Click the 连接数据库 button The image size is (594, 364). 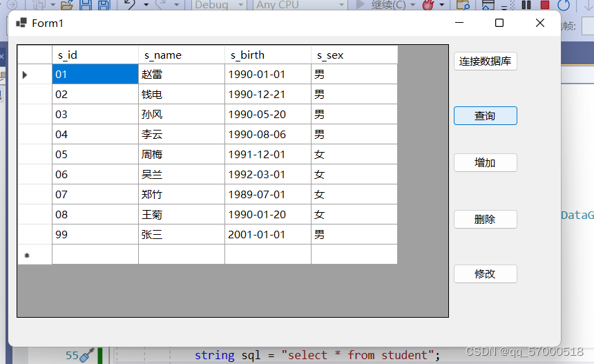coord(486,61)
